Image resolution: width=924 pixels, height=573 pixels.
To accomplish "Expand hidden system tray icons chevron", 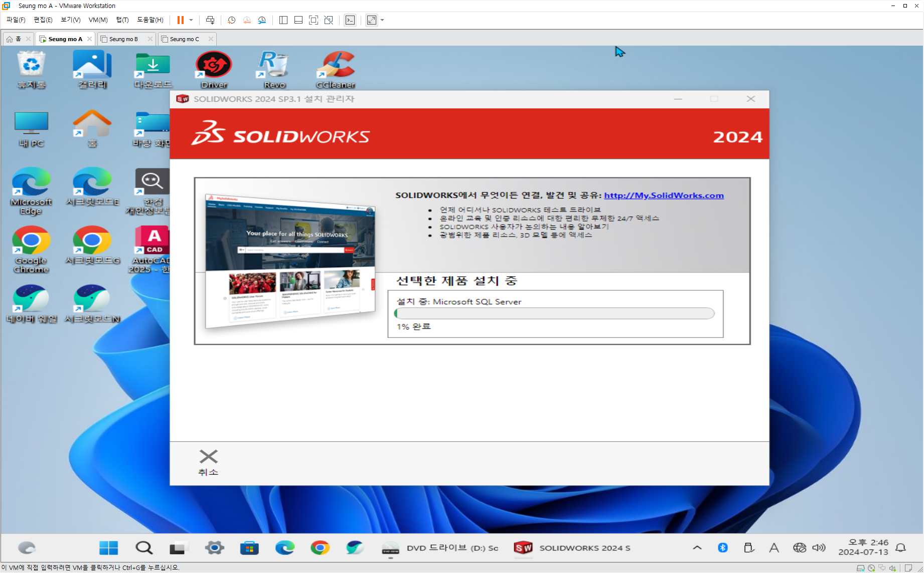I will coord(697,548).
